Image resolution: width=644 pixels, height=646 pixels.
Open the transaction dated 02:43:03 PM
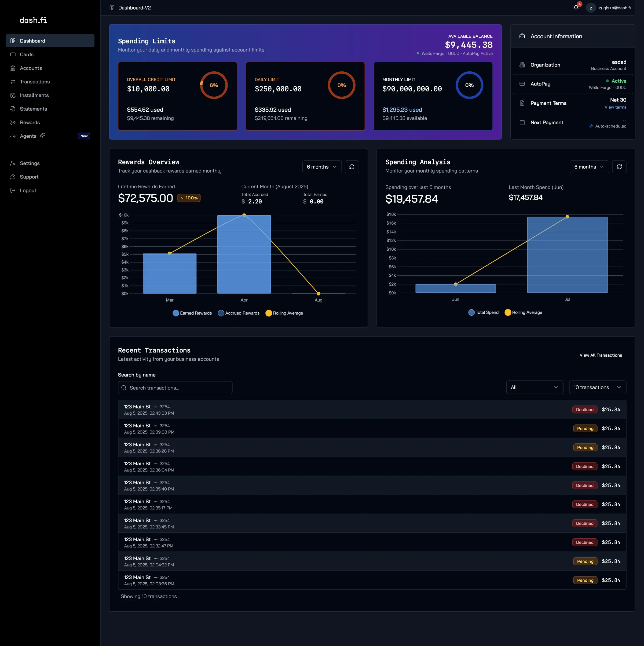(372, 410)
